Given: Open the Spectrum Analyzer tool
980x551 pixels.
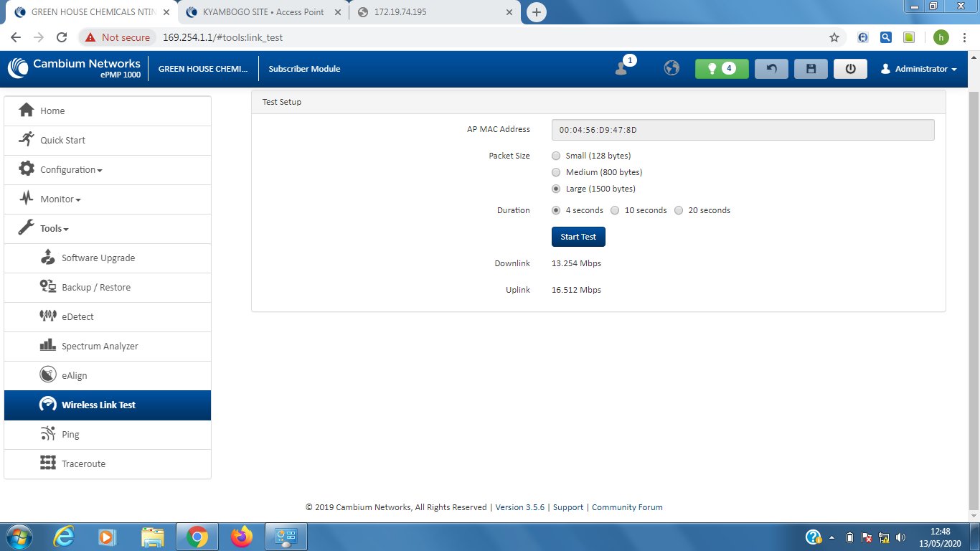Looking at the screenshot, I should click(100, 347).
